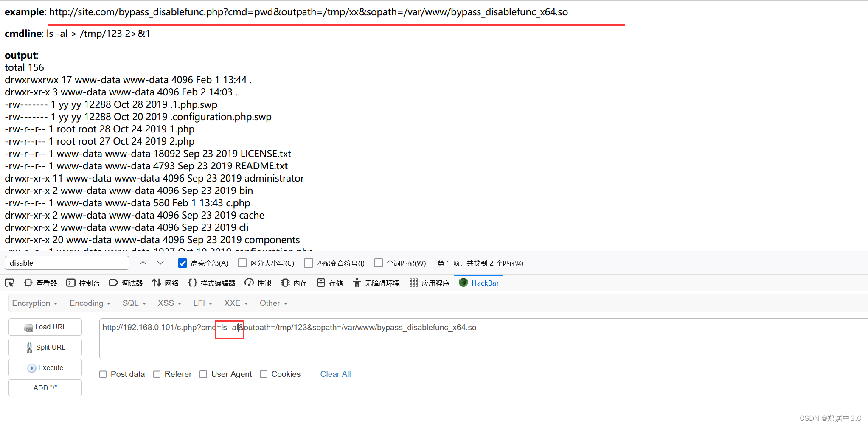Open the 内存 memory tab
Screen dimensions: 868x426
[294, 283]
